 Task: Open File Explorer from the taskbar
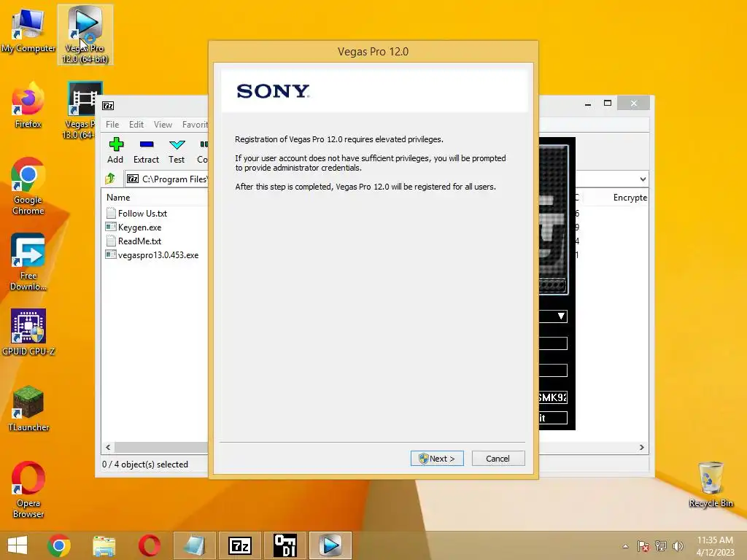coord(104,545)
